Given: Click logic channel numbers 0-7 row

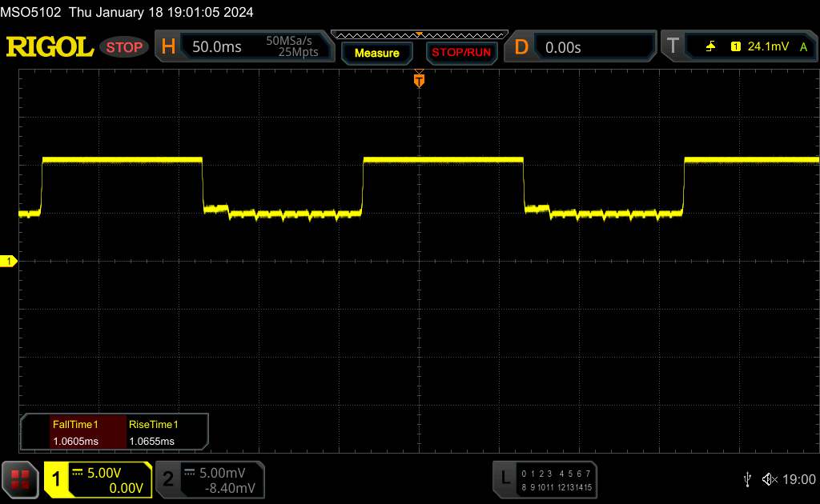Looking at the screenshot, I should (x=556, y=474).
